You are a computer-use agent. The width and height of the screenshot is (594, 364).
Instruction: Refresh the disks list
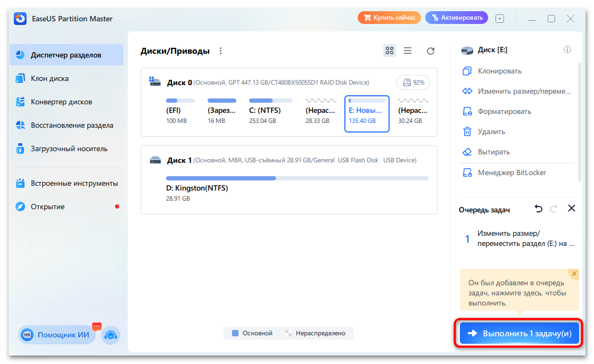(x=431, y=51)
